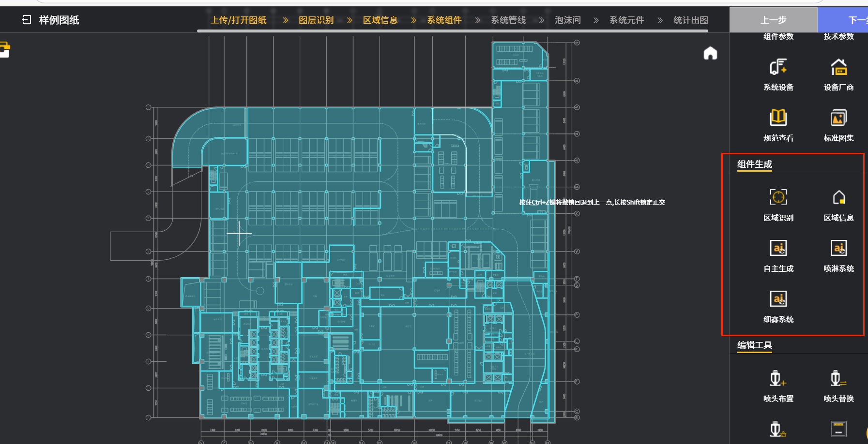This screenshot has height=444, width=868.
Task: Choose the 喷头布置 editing tool
Action: pos(778,379)
